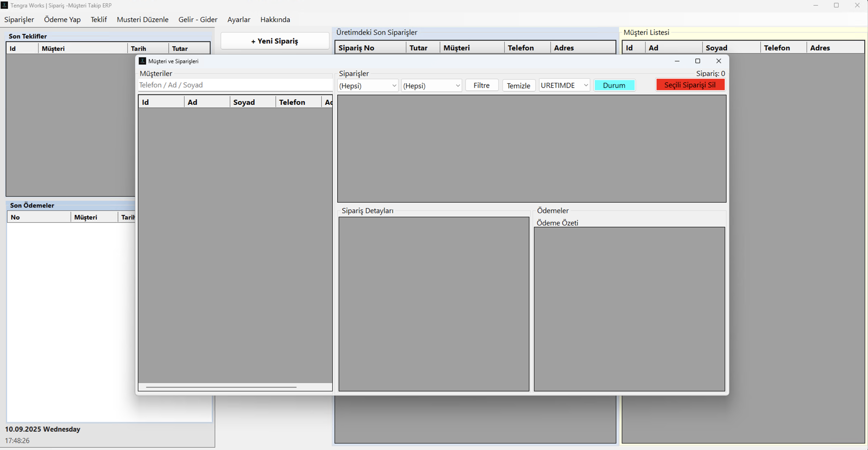Maximize the Müşteri ve Siparişleri dialog
Viewport: 868px width, 450px height.
pyautogui.click(x=698, y=61)
